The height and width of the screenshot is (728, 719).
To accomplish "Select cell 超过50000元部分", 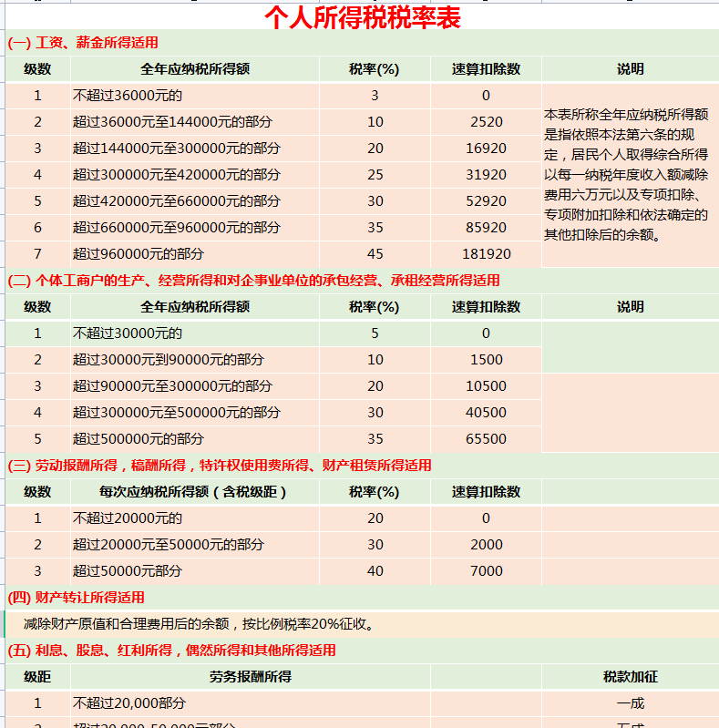I will (195, 571).
